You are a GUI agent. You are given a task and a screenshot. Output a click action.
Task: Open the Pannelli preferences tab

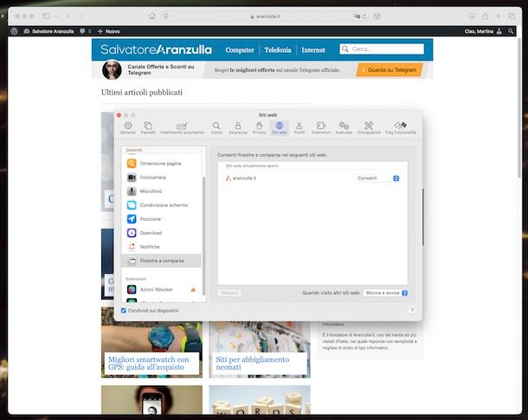148,128
